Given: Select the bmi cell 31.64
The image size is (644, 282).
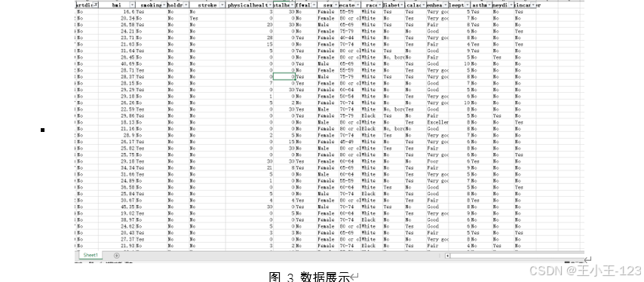Looking at the screenshot, I should [117, 51].
